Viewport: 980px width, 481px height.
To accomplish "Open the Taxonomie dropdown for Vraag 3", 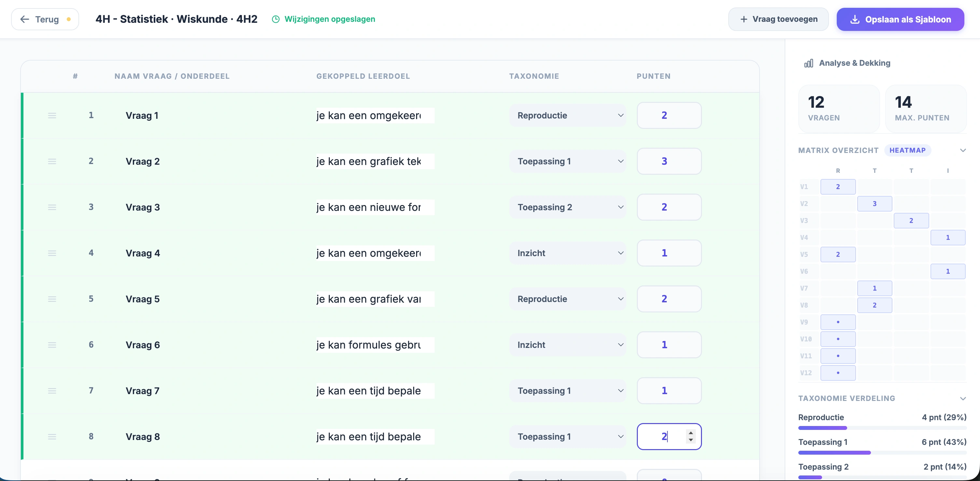I will [x=567, y=207].
